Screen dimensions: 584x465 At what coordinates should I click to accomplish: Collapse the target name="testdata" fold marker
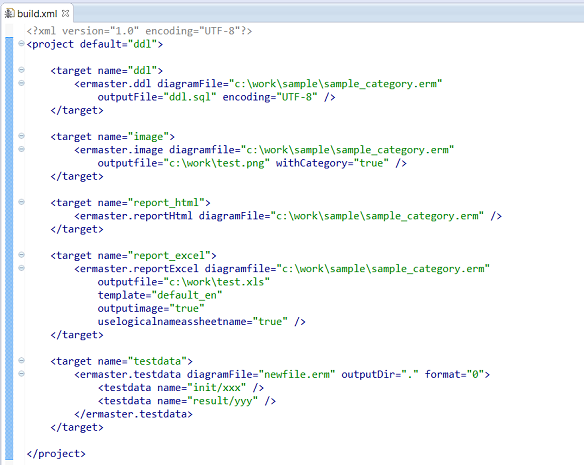[x=21, y=360]
